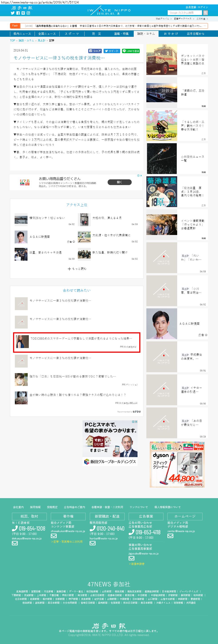Open the LINE icon in header
The height and width of the screenshot is (644, 218).
(x=23, y=13)
